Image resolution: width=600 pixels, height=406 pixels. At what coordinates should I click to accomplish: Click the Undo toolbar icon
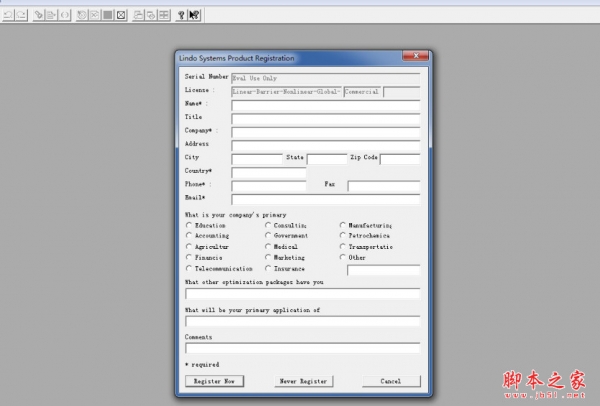point(8,15)
